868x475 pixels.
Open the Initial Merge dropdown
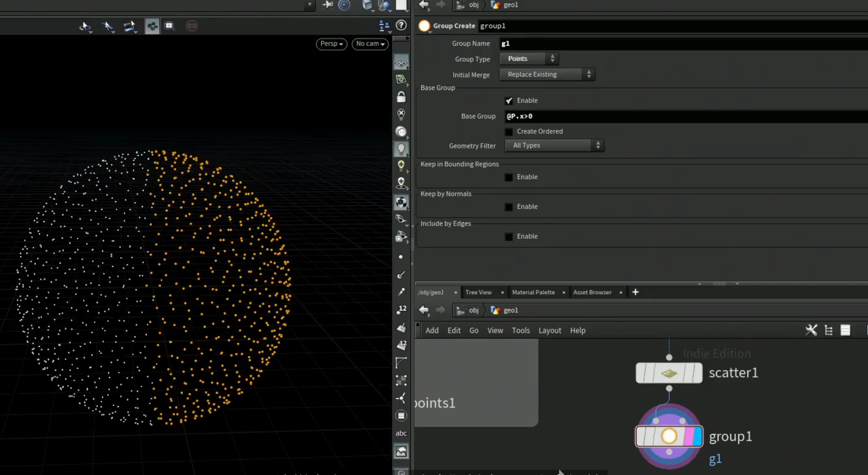547,74
